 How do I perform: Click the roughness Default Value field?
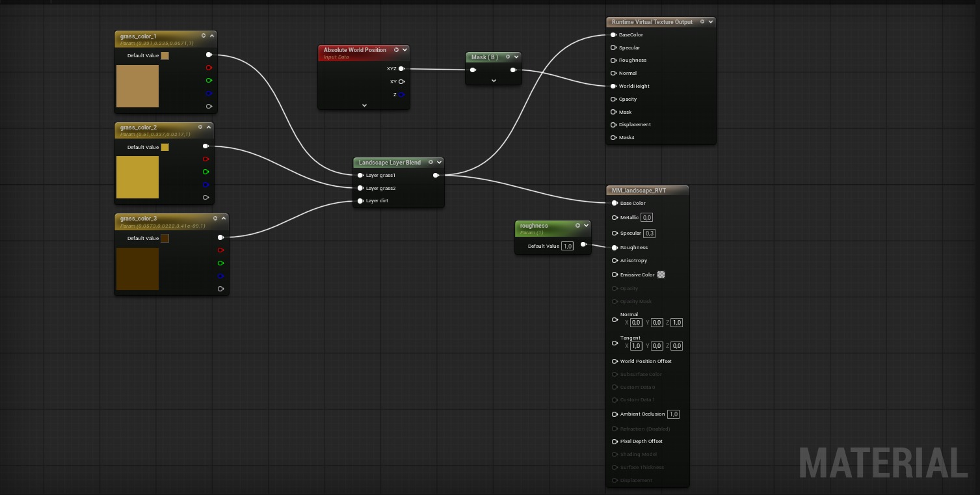[x=568, y=247]
